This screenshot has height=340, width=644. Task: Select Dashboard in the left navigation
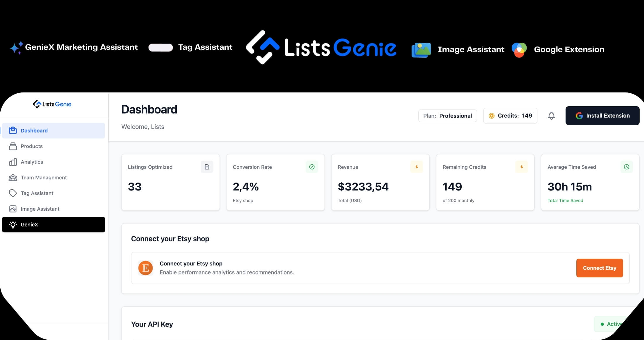click(34, 130)
